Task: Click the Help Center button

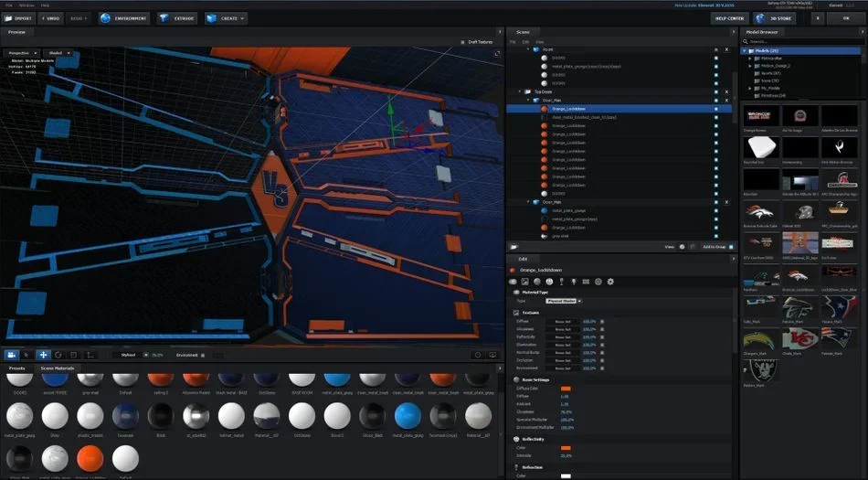Action: pyautogui.click(x=729, y=18)
